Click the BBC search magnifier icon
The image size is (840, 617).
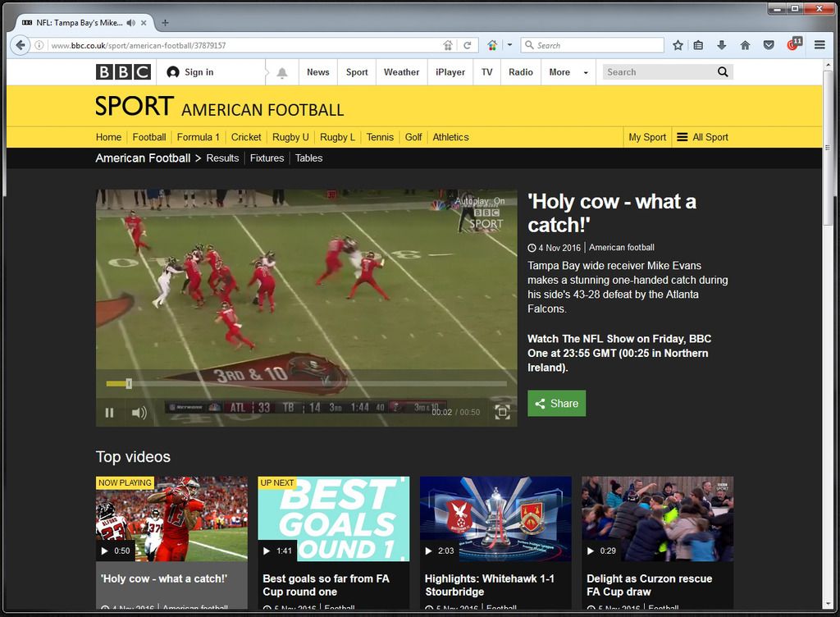coord(723,71)
